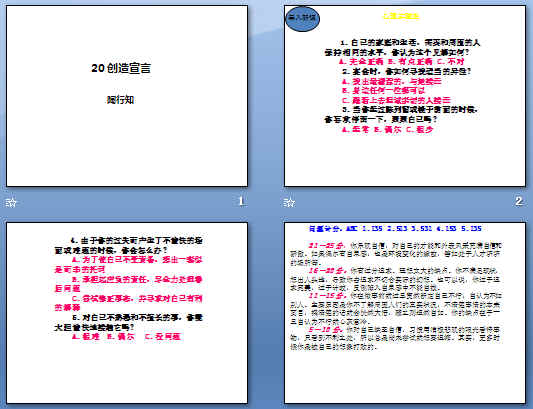Click the animation star icon under slide 2

pyautogui.click(x=289, y=203)
